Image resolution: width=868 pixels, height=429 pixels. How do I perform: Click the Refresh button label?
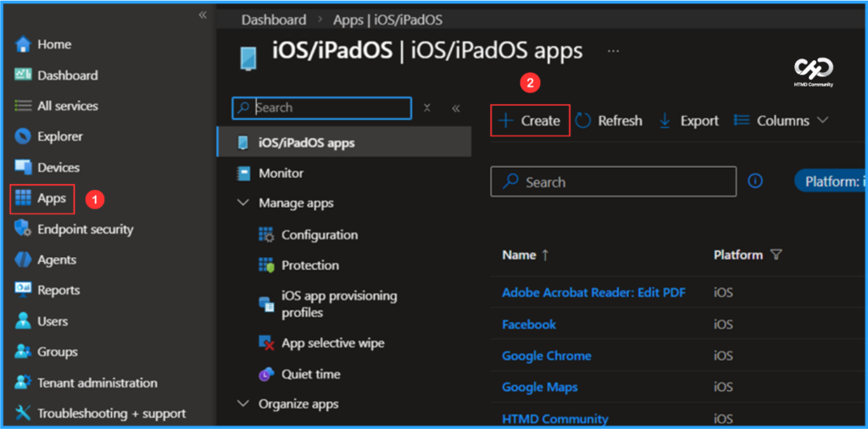coord(620,120)
